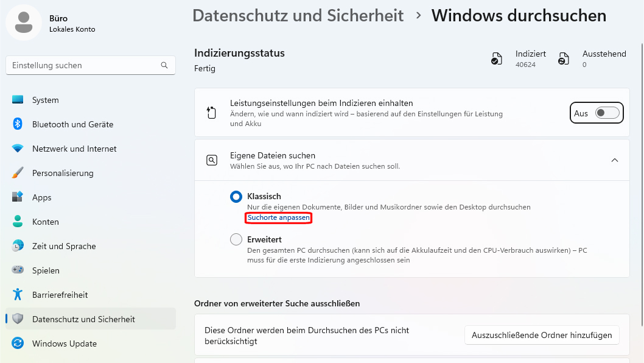Open the Suchorte anpassen link

[278, 217]
